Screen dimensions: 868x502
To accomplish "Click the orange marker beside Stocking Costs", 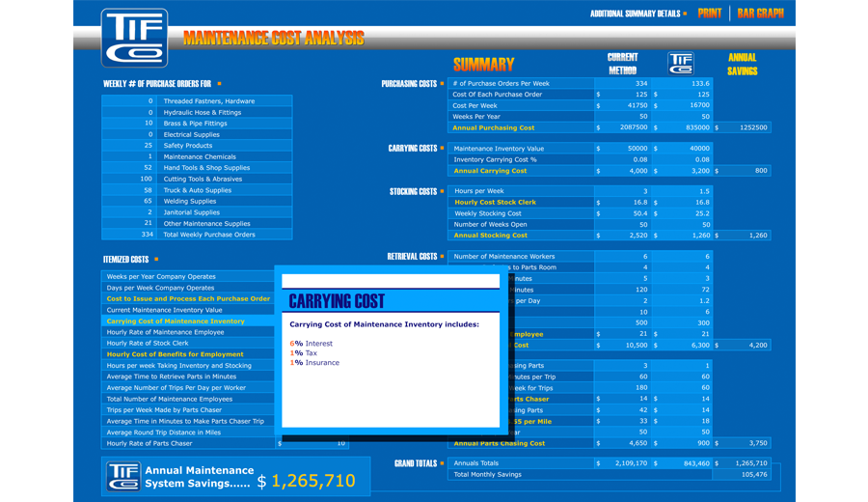I will point(443,192).
